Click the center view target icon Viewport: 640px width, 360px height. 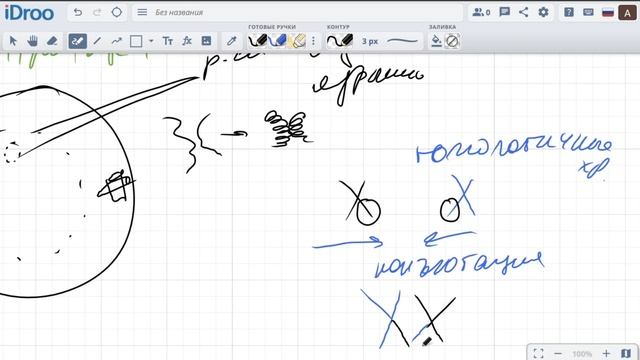tap(117, 12)
